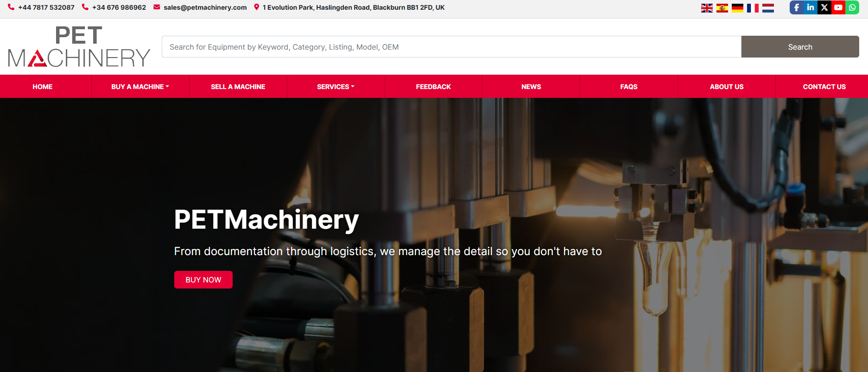The width and height of the screenshot is (868, 372).
Task: Focus the equipment search input field
Action: point(451,47)
